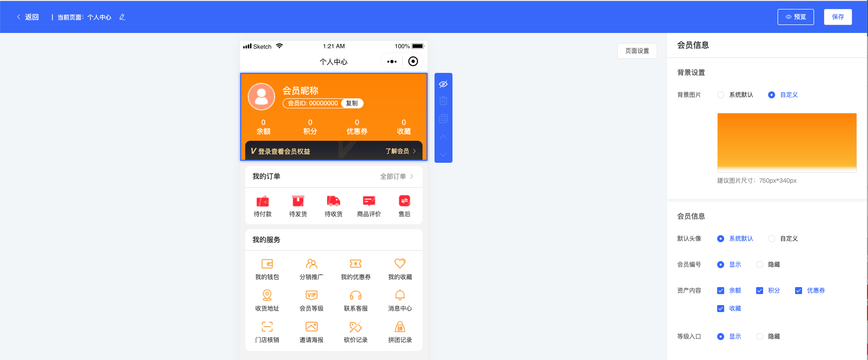
Task: Open the 待收货 delivery truck icon
Action: coord(333,201)
